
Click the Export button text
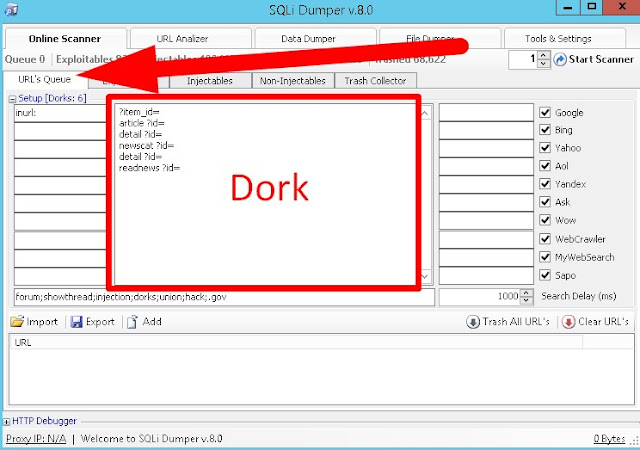tap(100, 322)
